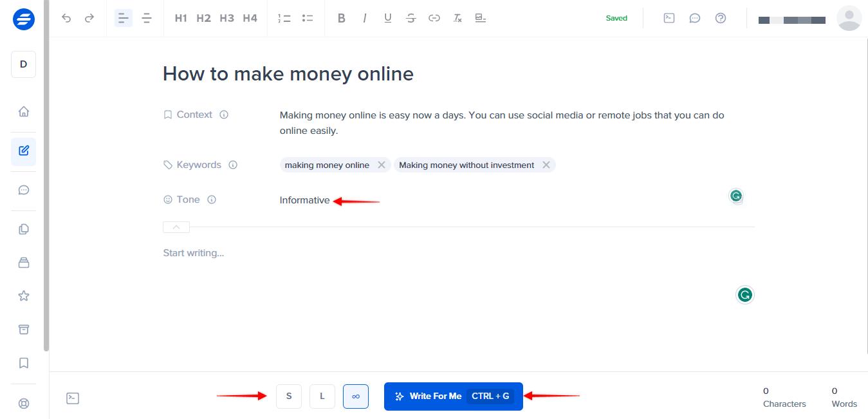Enable the numbered list format
This screenshot has height=419, width=868.
click(284, 18)
